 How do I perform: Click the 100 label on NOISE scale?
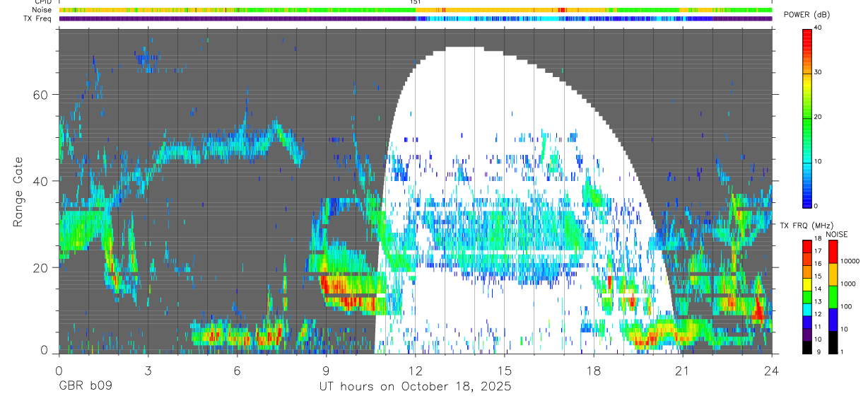[x=845, y=306]
